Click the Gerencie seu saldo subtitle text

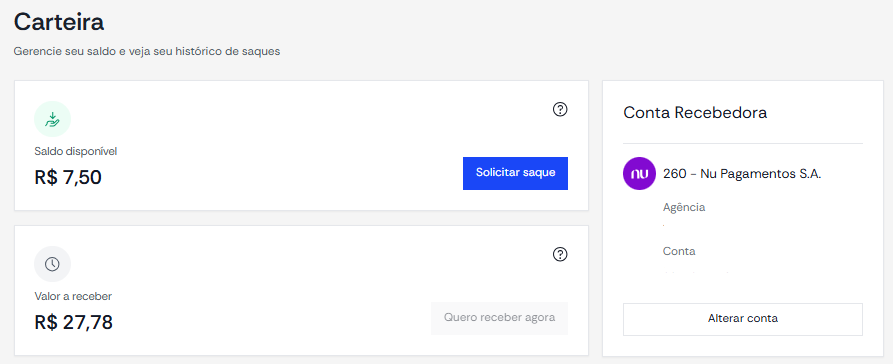147,51
